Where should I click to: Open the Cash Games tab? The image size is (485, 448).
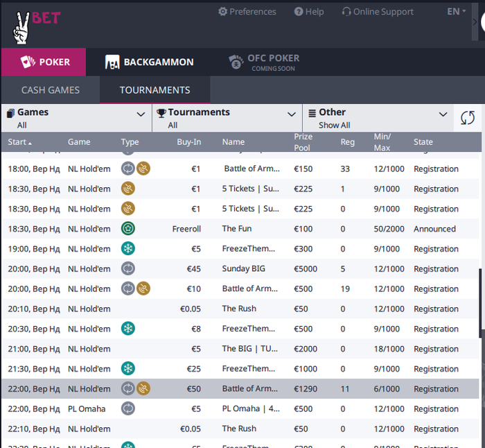(x=51, y=90)
